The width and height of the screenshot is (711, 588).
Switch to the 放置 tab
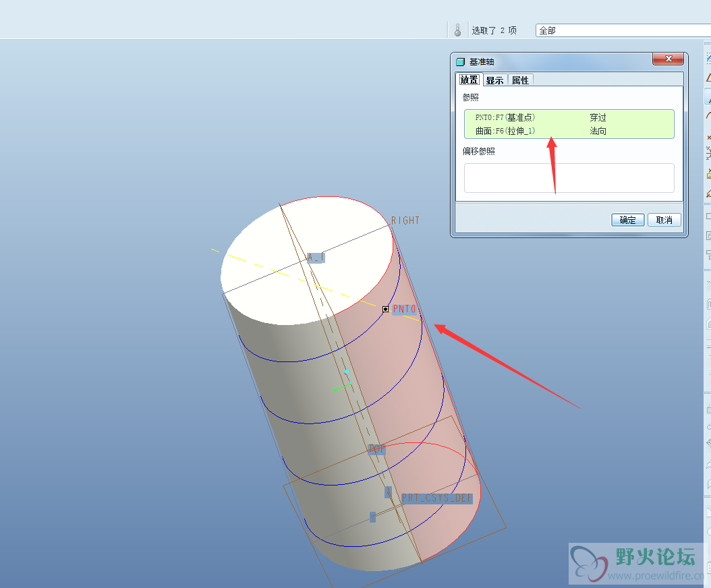pyautogui.click(x=469, y=80)
